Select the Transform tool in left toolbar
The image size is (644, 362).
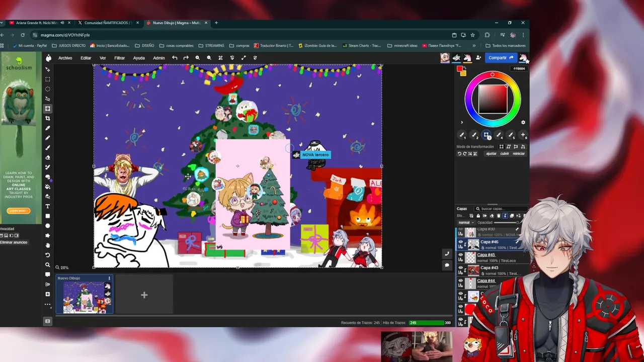(x=48, y=109)
